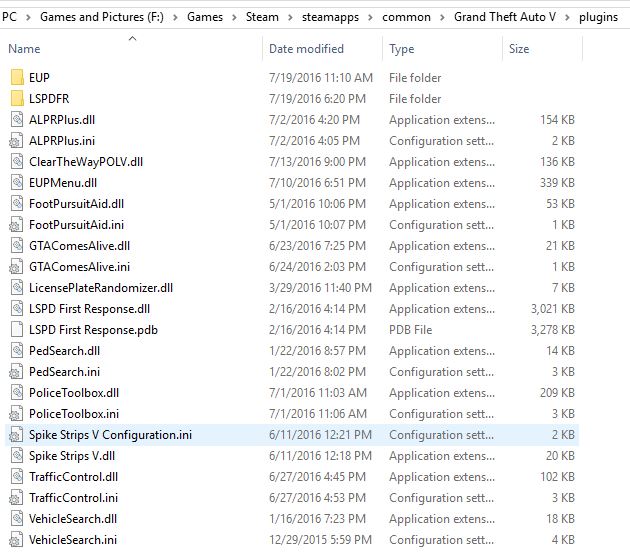Select the EUPMenu.dll file icon
This screenshot has width=630, height=556.
[16, 182]
